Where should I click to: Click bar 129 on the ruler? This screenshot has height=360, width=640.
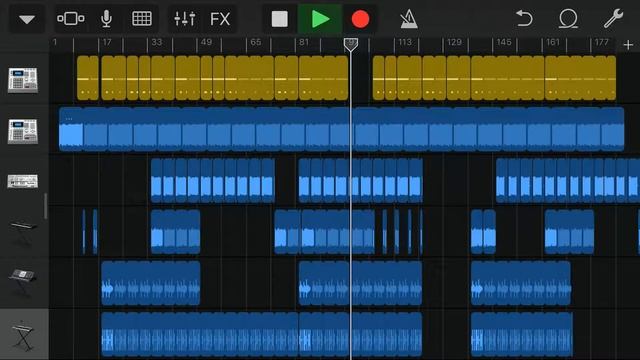click(454, 42)
